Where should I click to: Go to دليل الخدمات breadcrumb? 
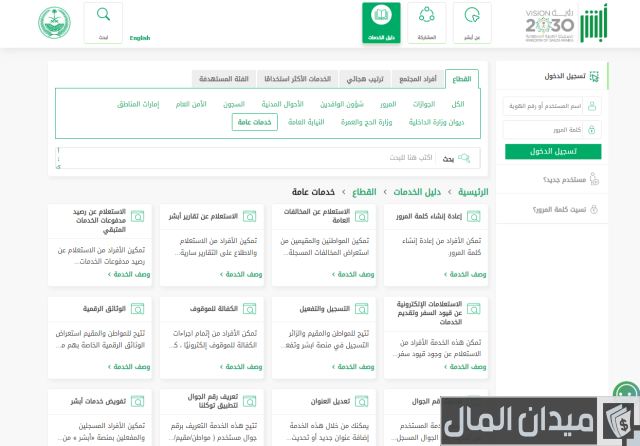tap(417, 192)
